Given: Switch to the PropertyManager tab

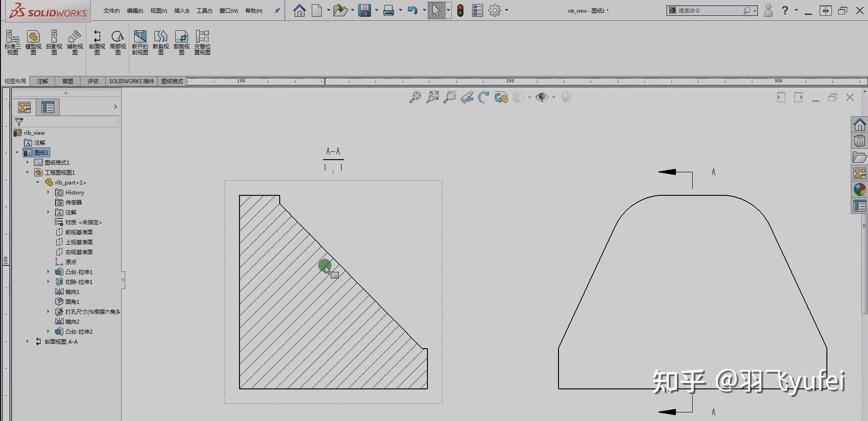Looking at the screenshot, I should [x=47, y=107].
